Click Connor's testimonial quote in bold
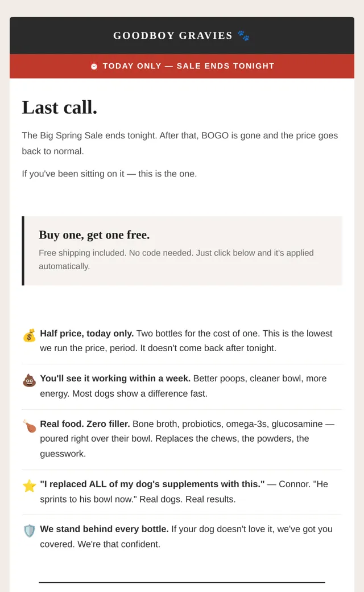Screen dimensions: 364x592 point(152,484)
